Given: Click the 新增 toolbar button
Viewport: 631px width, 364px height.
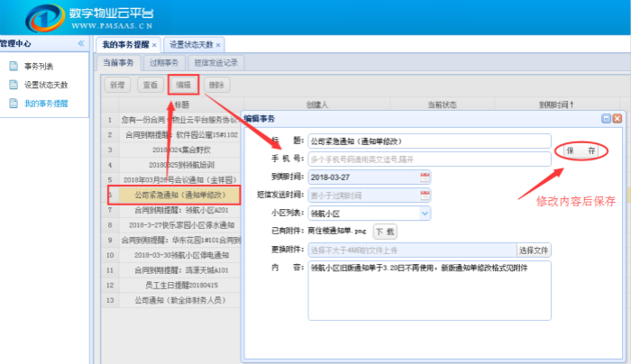Looking at the screenshot, I should point(116,85).
